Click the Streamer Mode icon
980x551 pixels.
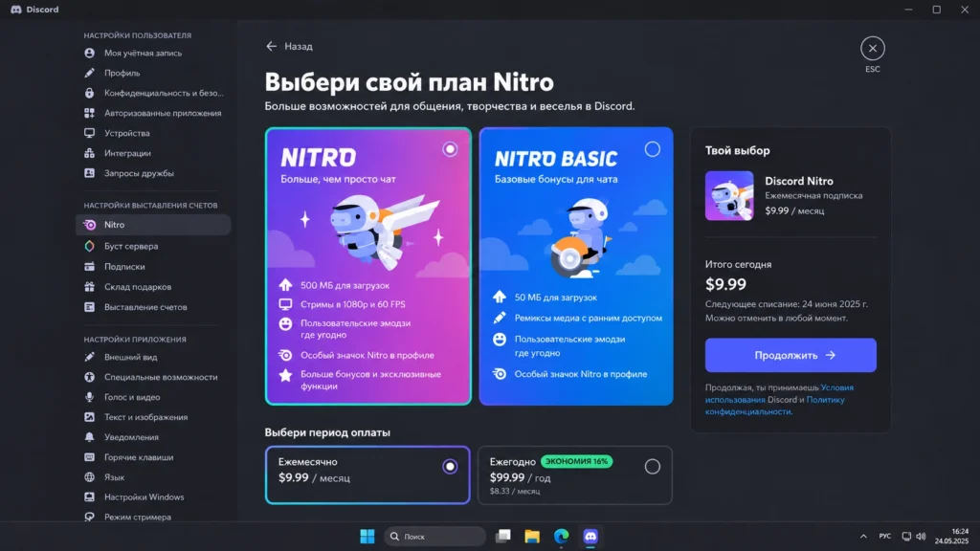tap(89, 518)
